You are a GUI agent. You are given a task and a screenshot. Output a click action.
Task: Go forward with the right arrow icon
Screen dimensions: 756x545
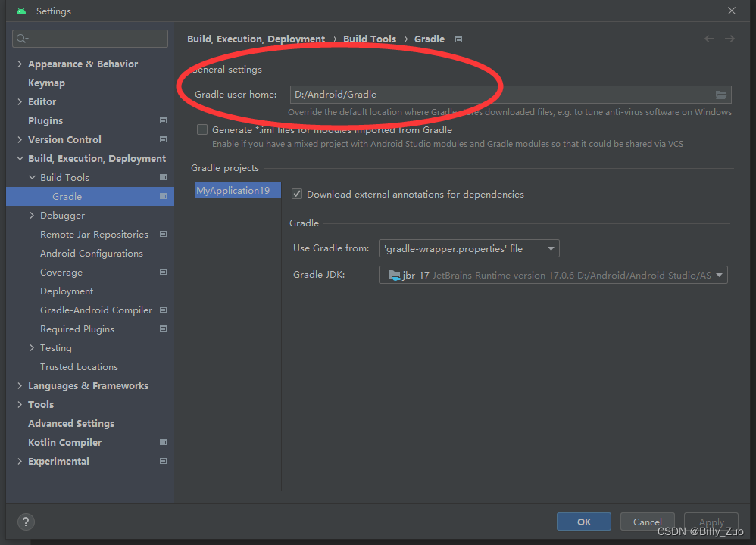point(729,39)
